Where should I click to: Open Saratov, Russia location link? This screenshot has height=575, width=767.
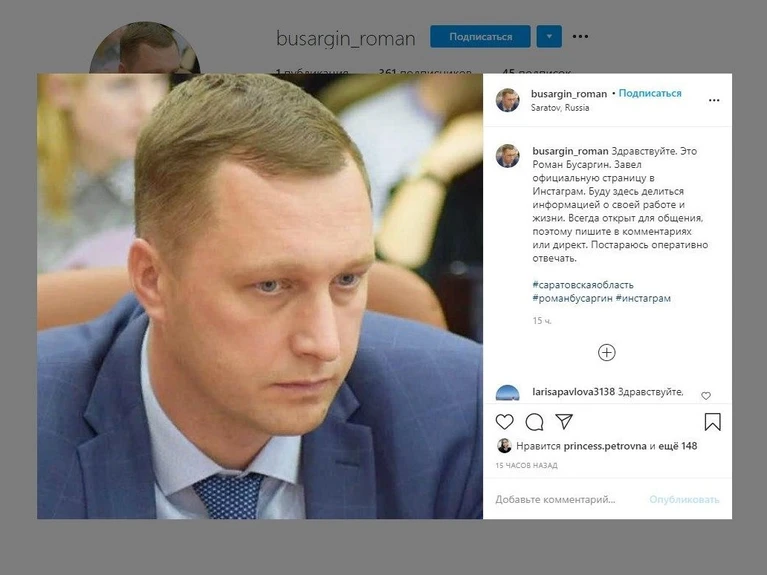coord(560,108)
